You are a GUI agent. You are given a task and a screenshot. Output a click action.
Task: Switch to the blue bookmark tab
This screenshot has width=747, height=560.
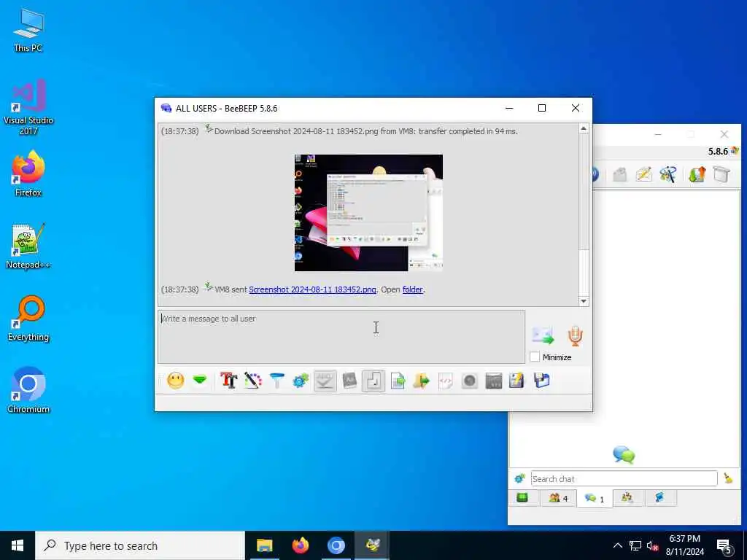point(659,498)
